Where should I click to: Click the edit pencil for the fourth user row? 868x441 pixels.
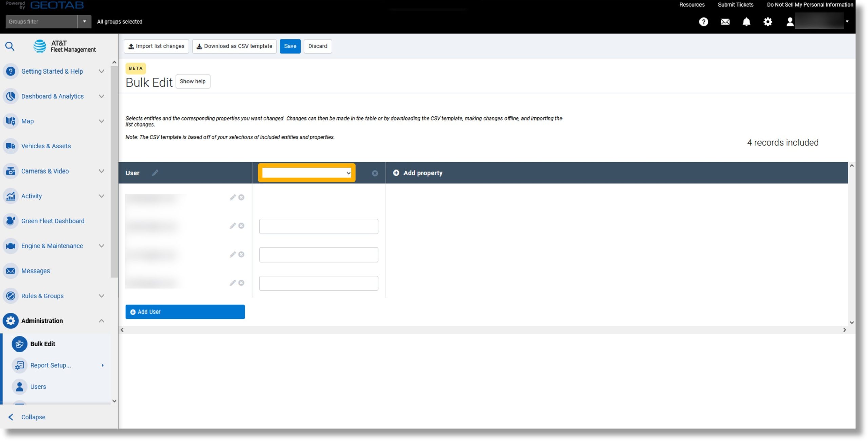pos(232,283)
